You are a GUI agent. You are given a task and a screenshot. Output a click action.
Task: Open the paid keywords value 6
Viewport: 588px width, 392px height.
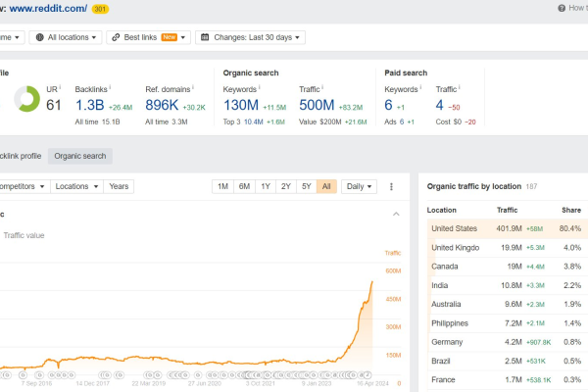point(388,105)
